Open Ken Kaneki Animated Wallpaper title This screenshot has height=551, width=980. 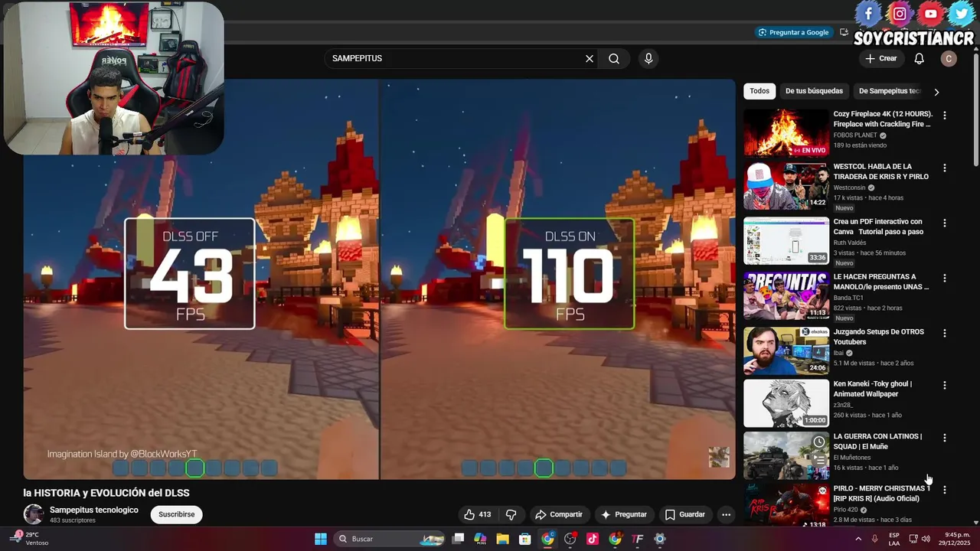[x=873, y=389]
